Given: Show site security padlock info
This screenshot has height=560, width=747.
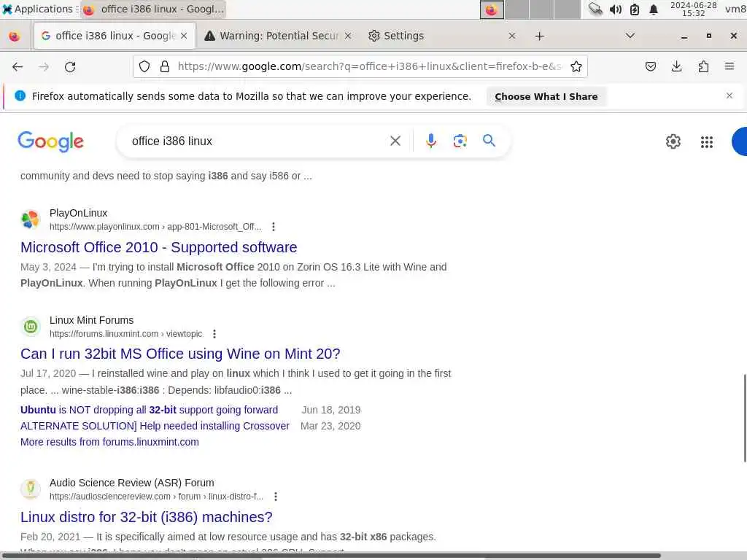Looking at the screenshot, I should click(165, 66).
